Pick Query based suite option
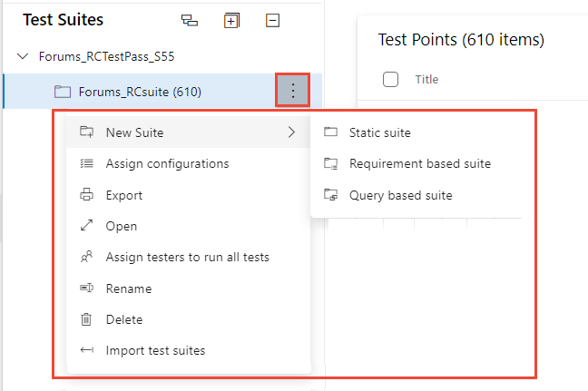The width and height of the screenshot is (588, 391). [400, 195]
